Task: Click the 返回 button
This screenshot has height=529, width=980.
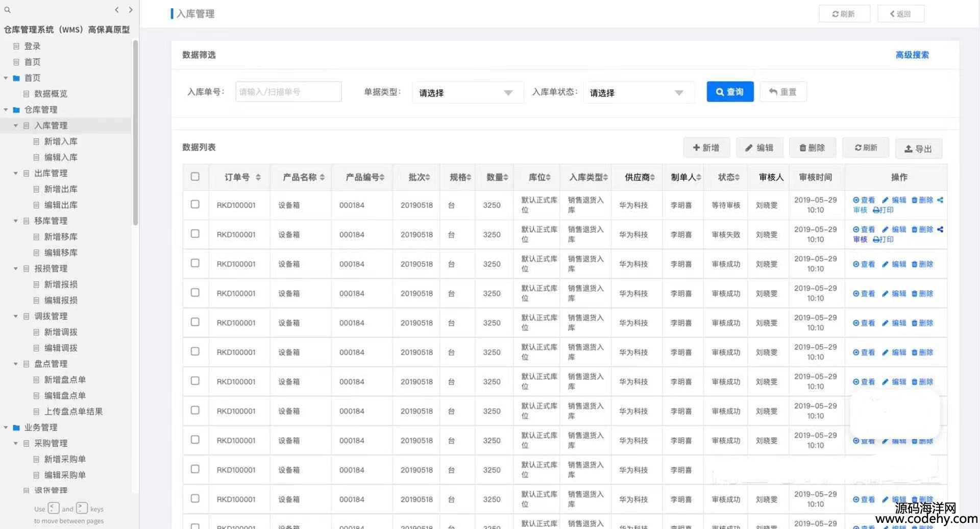Action: pyautogui.click(x=901, y=14)
